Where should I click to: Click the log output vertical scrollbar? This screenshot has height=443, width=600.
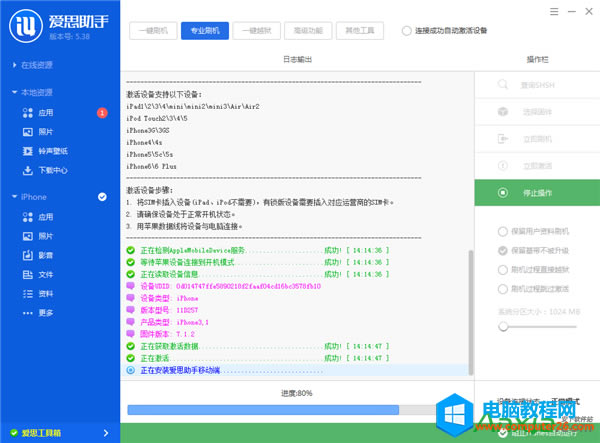click(x=471, y=312)
